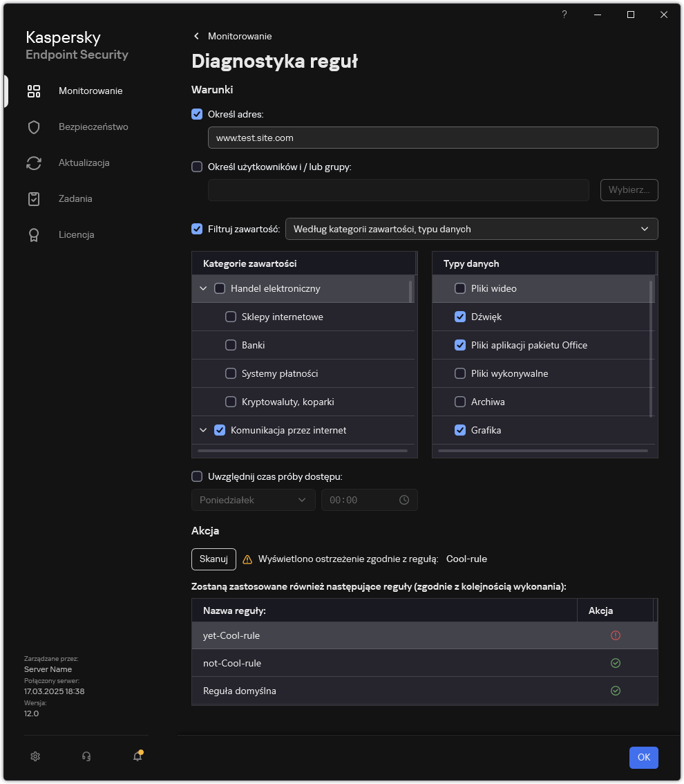Check the Banki category checkbox

click(231, 345)
